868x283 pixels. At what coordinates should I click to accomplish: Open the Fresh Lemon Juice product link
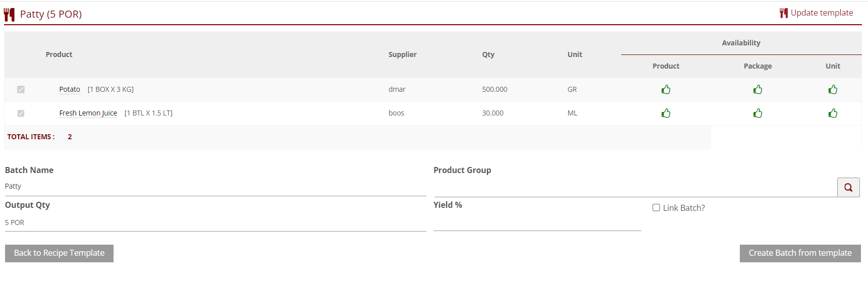point(88,113)
